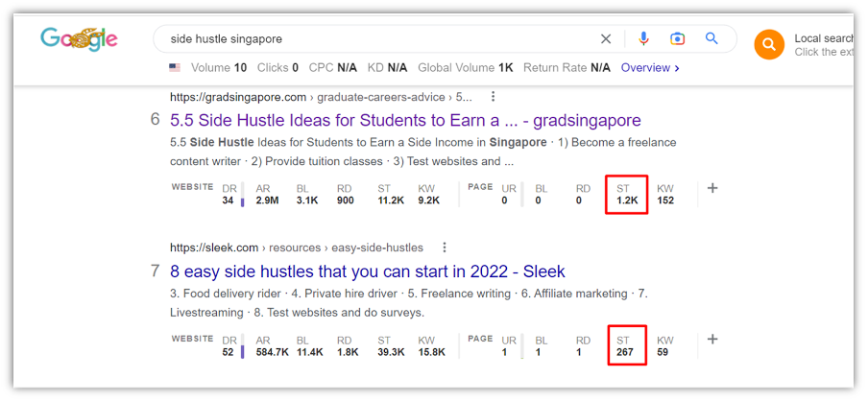This screenshot has height=401, width=868.
Task: Clear the search query with X icon
Action: point(606,39)
